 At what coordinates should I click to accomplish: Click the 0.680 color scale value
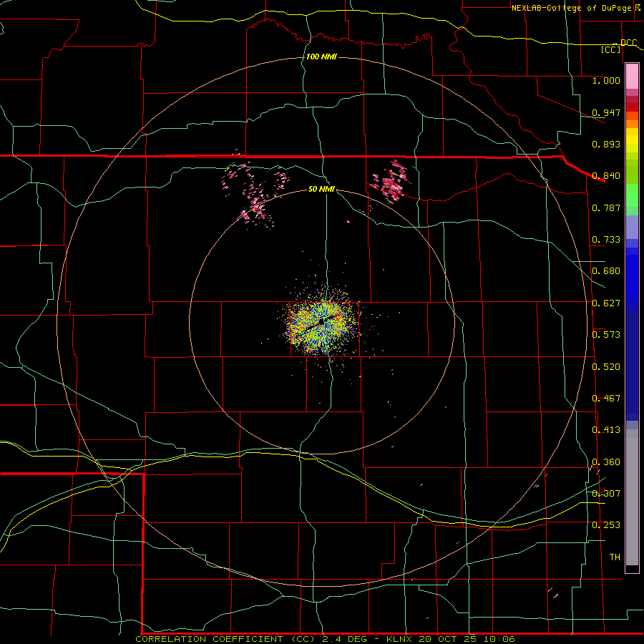click(x=606, y=271)
